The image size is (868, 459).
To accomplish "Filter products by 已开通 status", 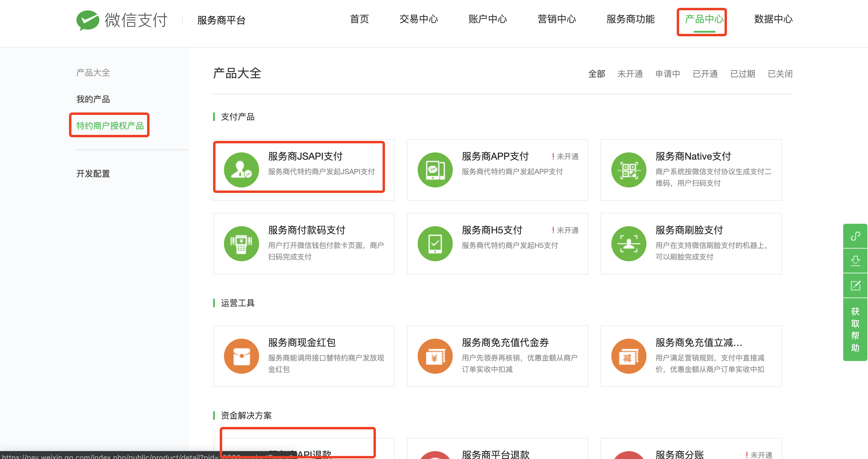I will coord(705,74).
